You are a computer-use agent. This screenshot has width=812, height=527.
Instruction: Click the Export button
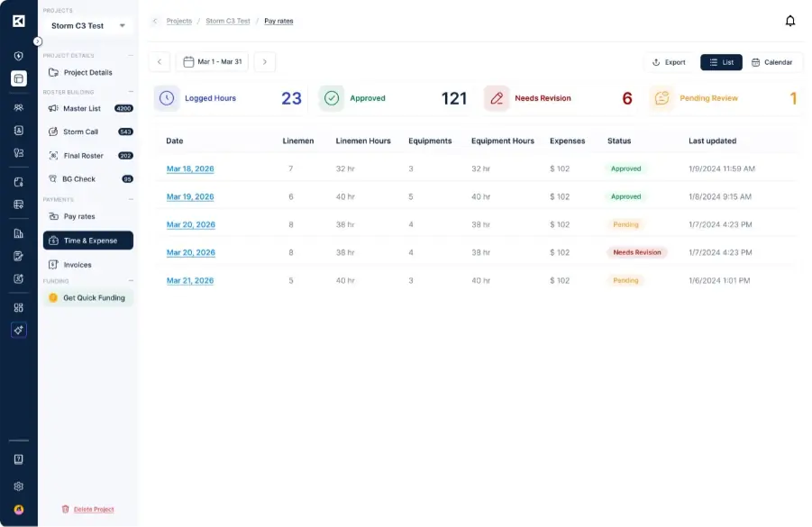[669, 62]
